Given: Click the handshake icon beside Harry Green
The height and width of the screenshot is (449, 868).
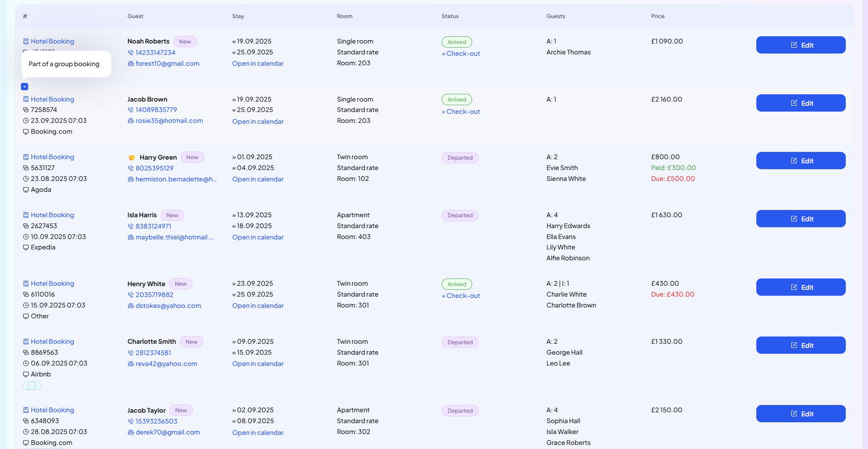Looking at the screenshot, I should click(132, 158).
